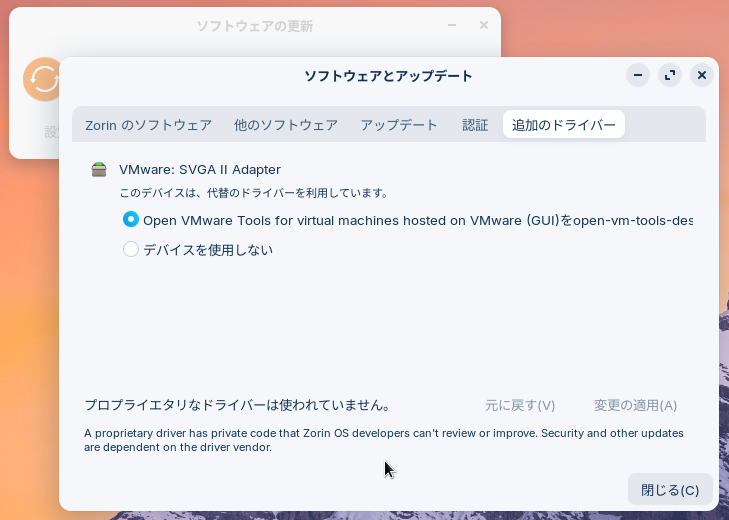Click the ソフトウェアの更新 window title

[252, 25]
